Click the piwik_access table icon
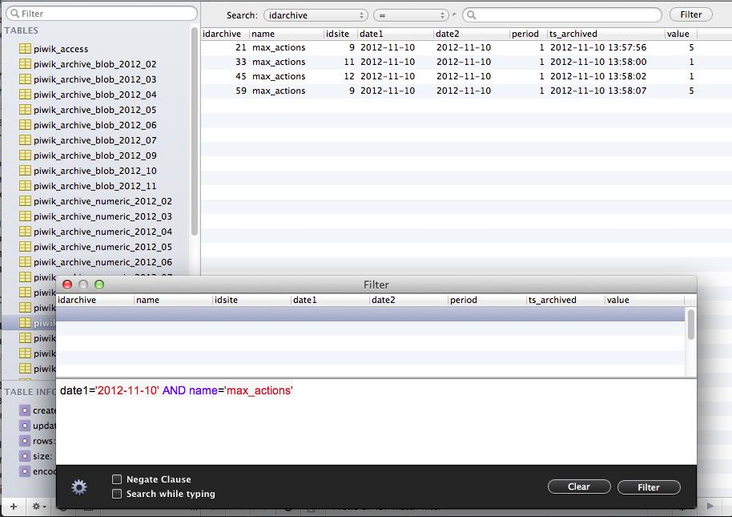This screenshot has height=517, width=732. 25,49
